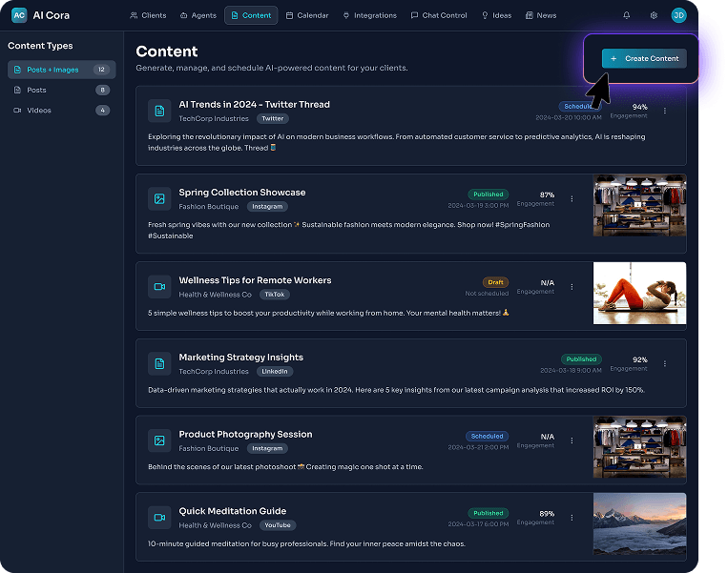Open 'Product Photography Session' title
Viewport: 728px width, 573px height.
(x=245, y=434)
